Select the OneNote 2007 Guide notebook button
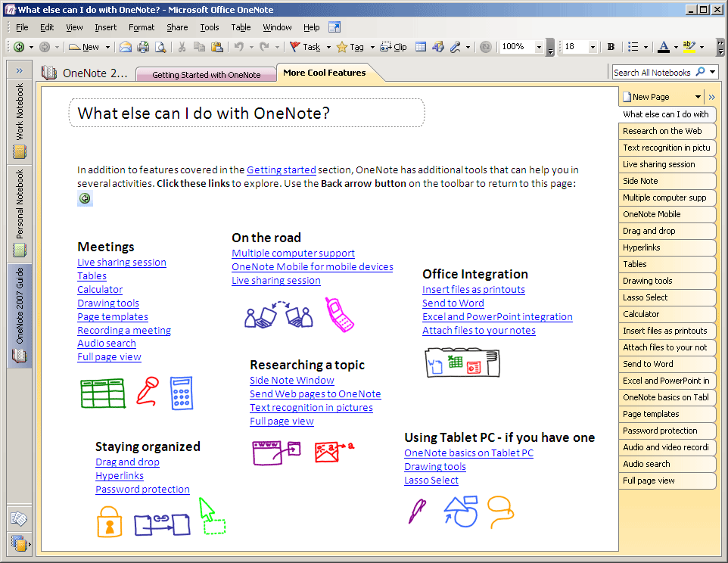Screen dimensions: 728x563 click(x=20, y=316)
